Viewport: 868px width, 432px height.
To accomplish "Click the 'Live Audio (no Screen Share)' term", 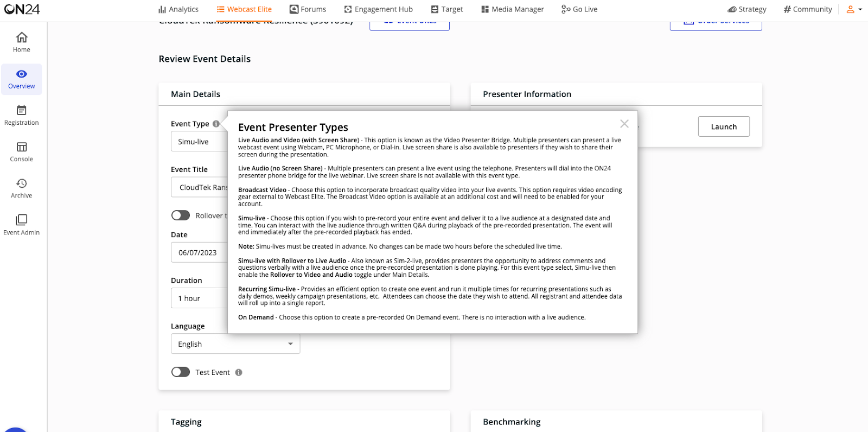I will pos(280,168).
